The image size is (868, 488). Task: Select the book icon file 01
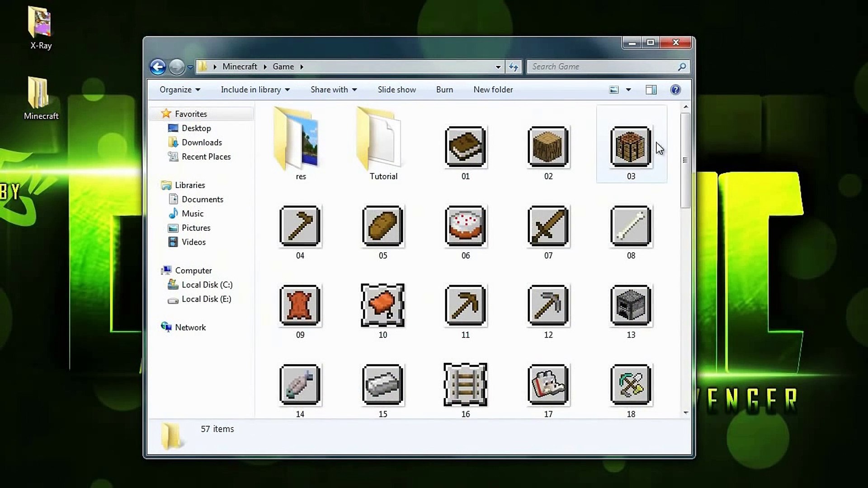tap(465, 147)
